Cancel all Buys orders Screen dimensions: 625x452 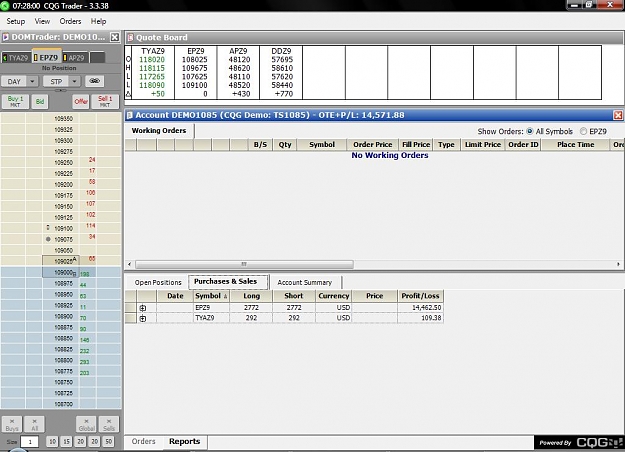pyautogui.click(x=12, y=424)
